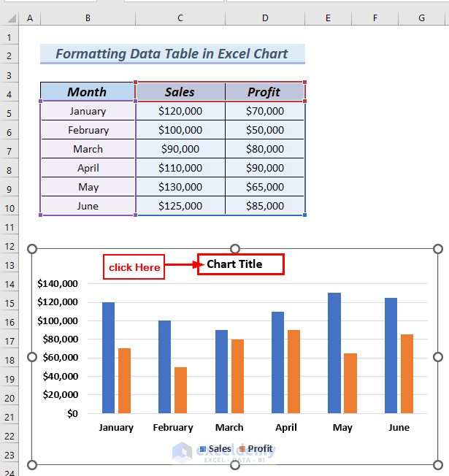Click the $90,000 profit cell for April

pos(265,168)
